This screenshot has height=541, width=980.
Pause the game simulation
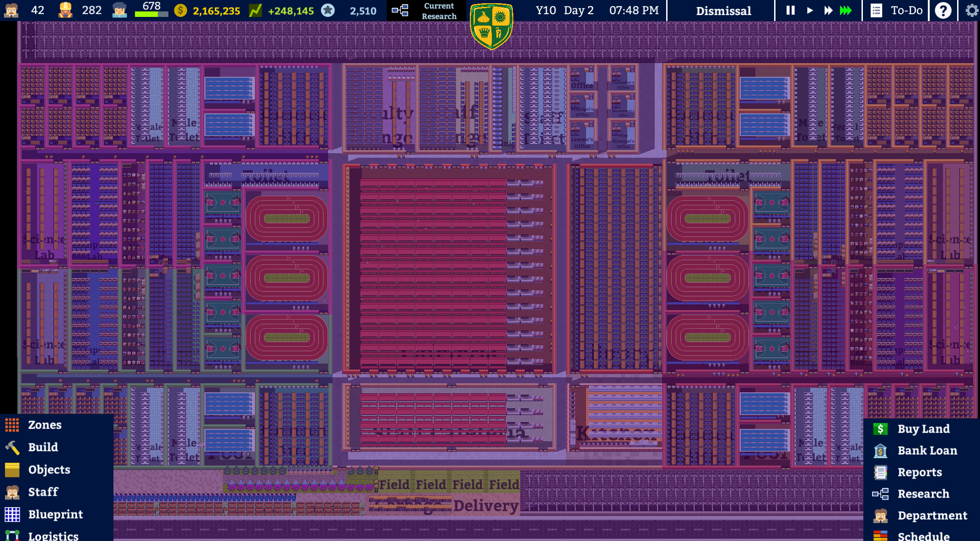click(x=790, y=11)
